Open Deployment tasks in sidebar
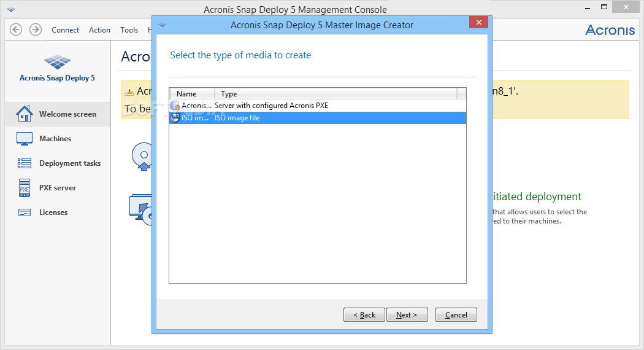This screenshot has width=644, height=350. [70, 163]
